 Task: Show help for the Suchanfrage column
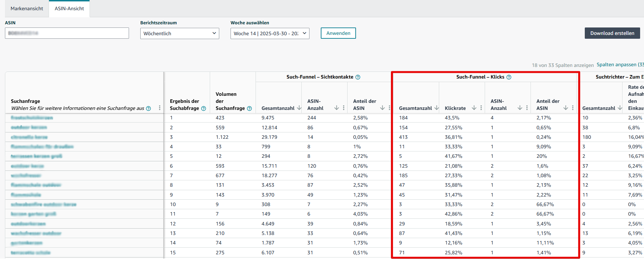pos(148,108)
